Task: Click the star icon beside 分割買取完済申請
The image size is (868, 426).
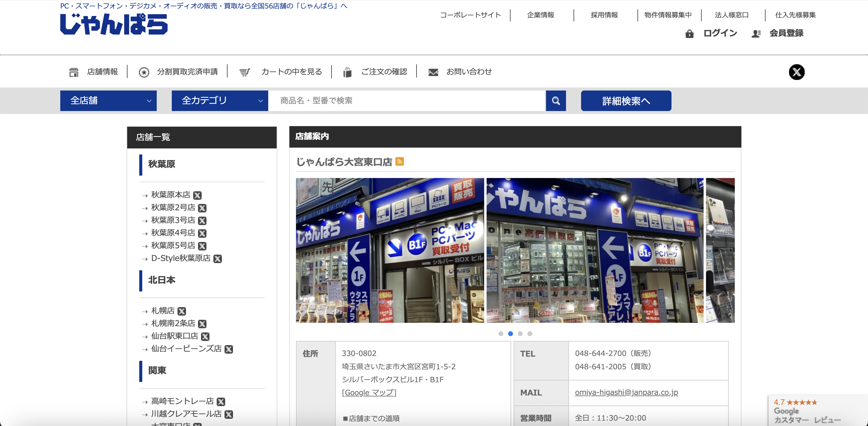Action: coord(144,72)
